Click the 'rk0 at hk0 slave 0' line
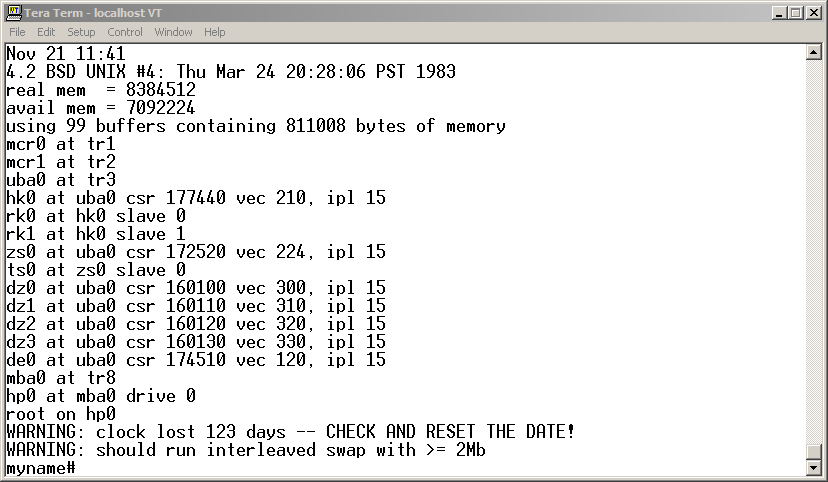 coord(96,215)
